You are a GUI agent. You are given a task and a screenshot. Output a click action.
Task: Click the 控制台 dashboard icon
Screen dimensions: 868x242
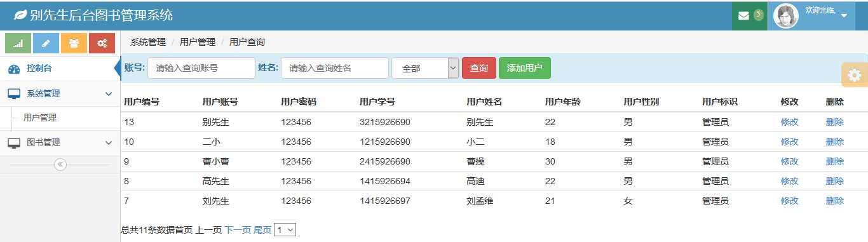click(x=14, y=69)
